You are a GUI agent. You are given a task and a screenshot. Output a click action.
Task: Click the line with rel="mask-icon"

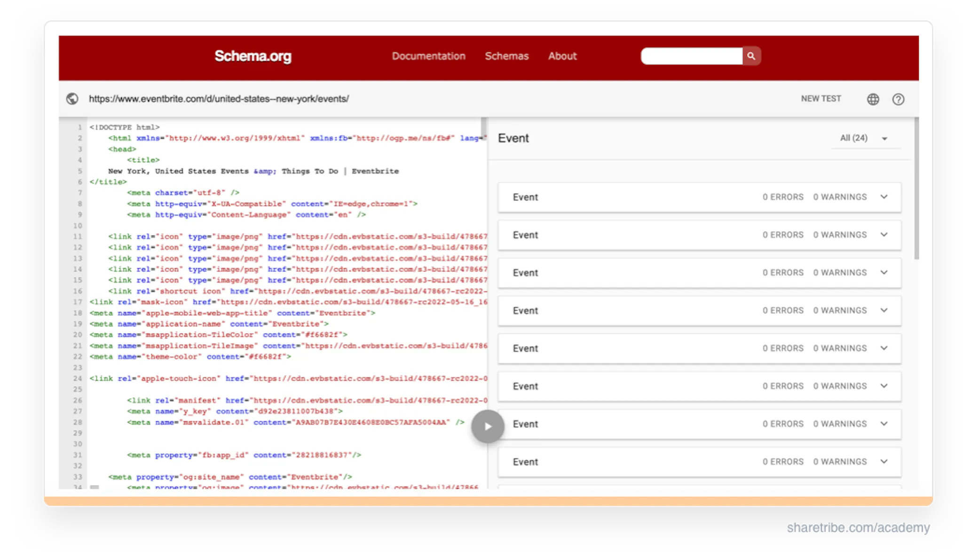[288, 302]
